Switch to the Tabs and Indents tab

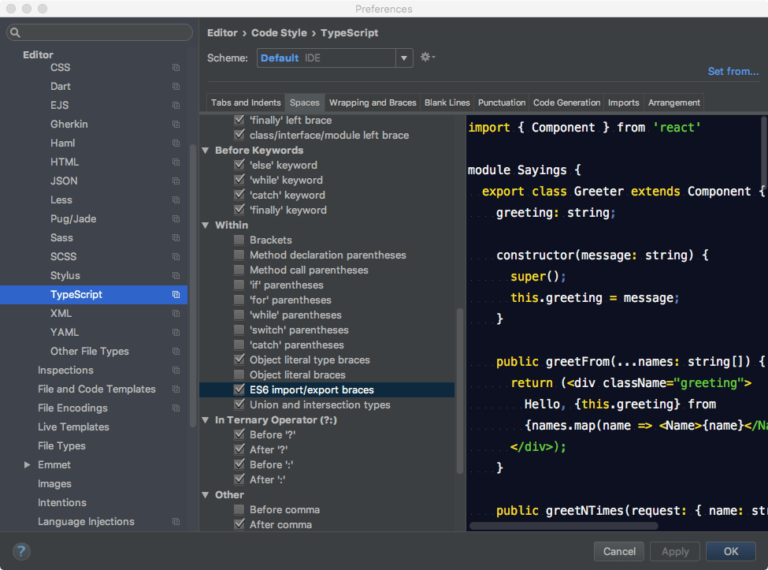(246, 103)
